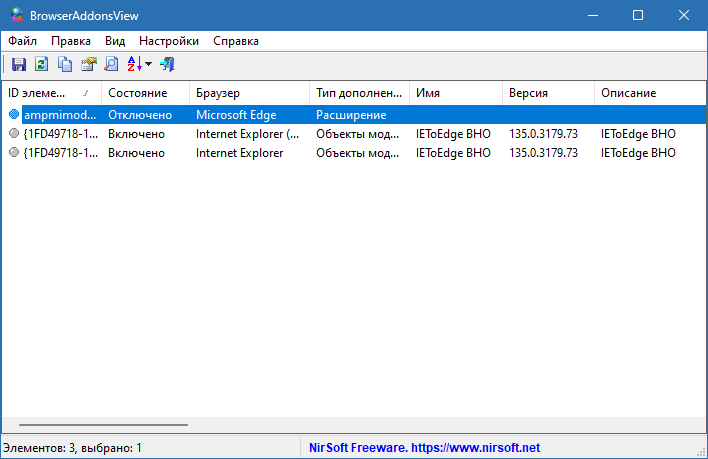Screen dimensions: 708x459
Task: Click Включено in the Internet Explorer (… row
Action: tap(136, 134)
